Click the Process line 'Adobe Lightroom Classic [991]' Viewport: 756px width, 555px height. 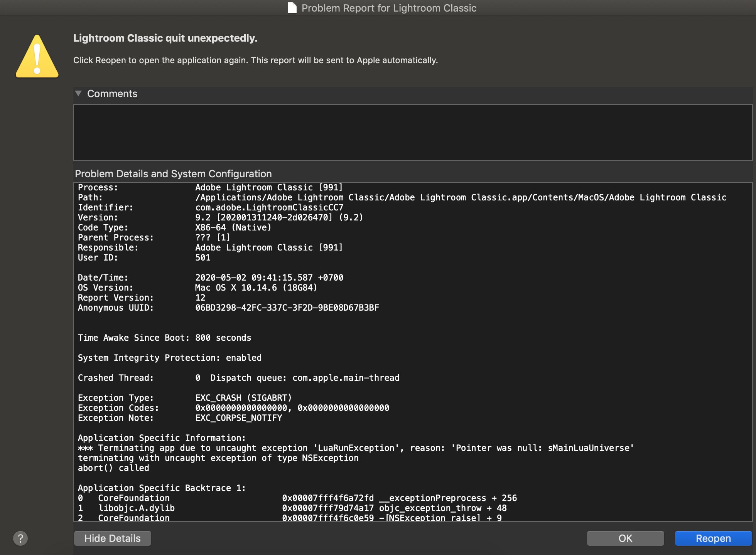(x=269, y=187)
